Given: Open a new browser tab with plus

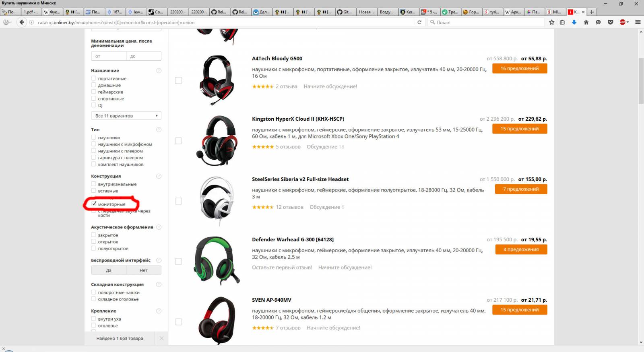Looking at the screenshot, I should pyautogui.click(x=592, y=12).
